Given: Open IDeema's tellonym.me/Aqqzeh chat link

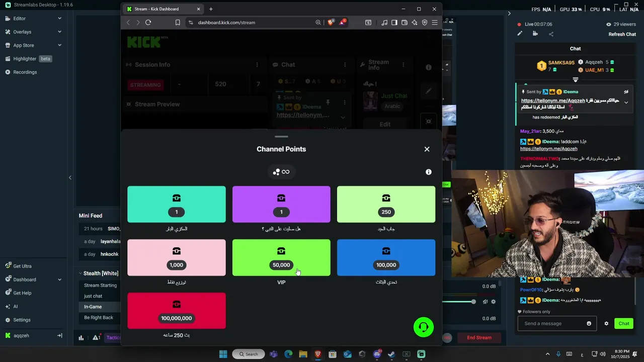Looking at the screenshot, I should point(548,149).
